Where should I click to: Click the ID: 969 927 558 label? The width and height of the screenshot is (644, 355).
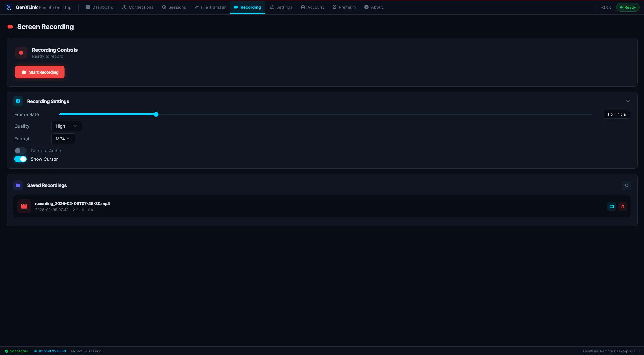[x=50, y=351]
